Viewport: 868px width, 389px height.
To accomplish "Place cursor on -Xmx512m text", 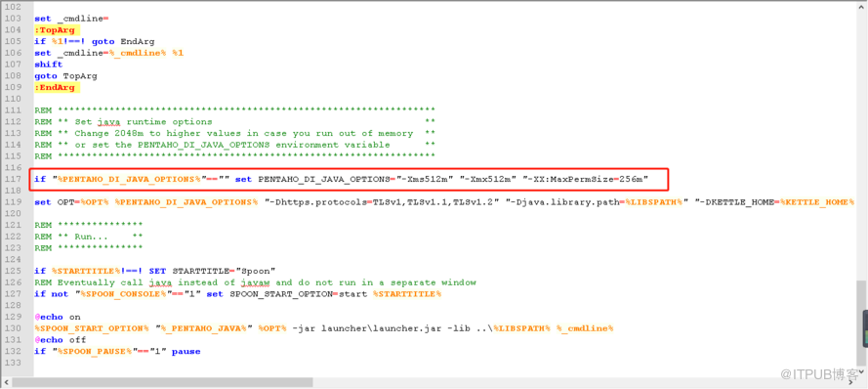I will [x=485, y=179].
